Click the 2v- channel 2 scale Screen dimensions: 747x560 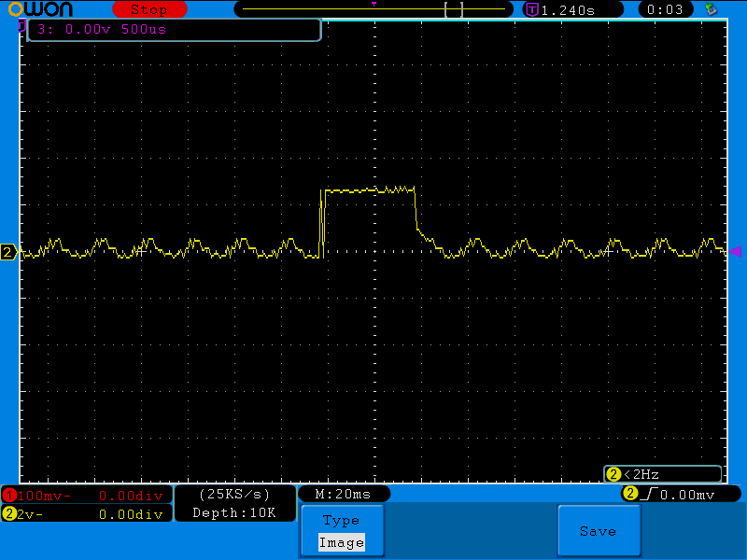pyautogui.click(x=30, y=514)
